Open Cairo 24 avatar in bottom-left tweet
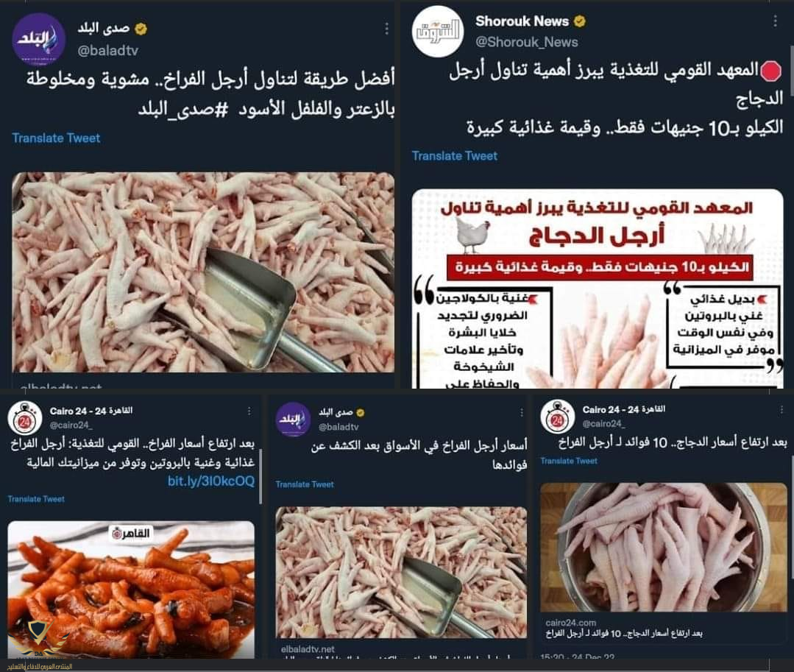 point(25,418)
